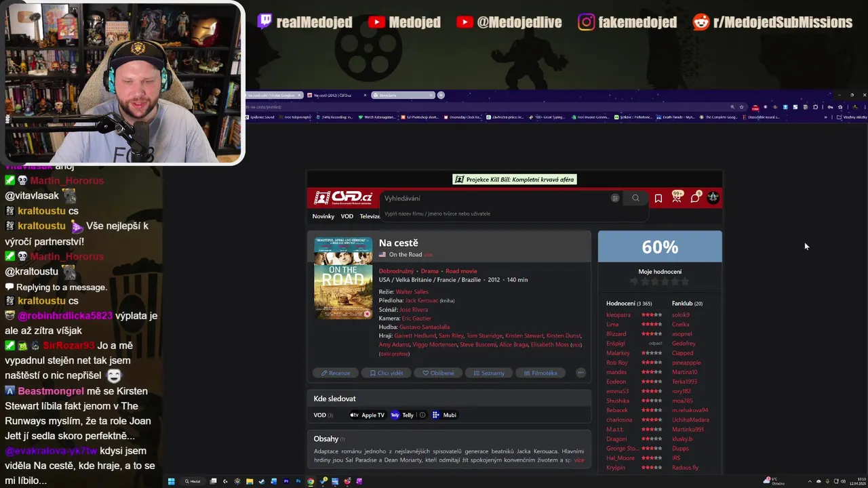Toggle Chci vidět watchlist button
868x488 pixels.
(386, 373)
